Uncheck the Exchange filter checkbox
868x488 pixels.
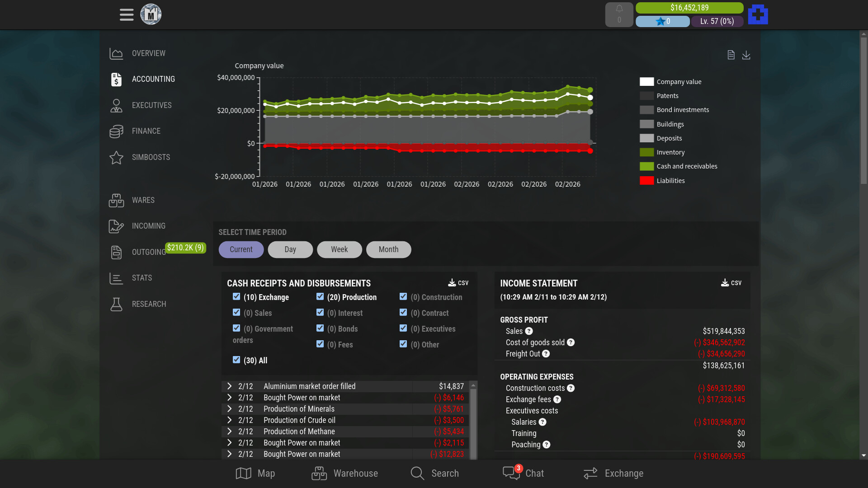pos(236,297)
